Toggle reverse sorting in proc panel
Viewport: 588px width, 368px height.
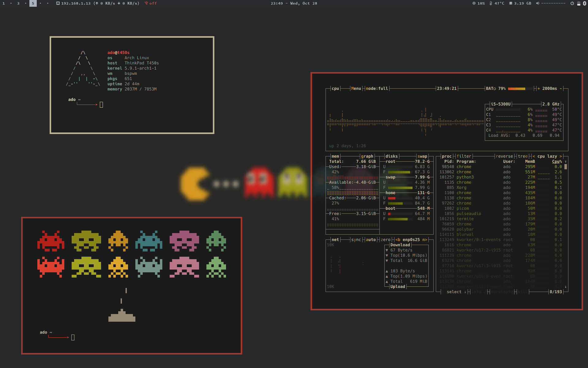point(504,156)
